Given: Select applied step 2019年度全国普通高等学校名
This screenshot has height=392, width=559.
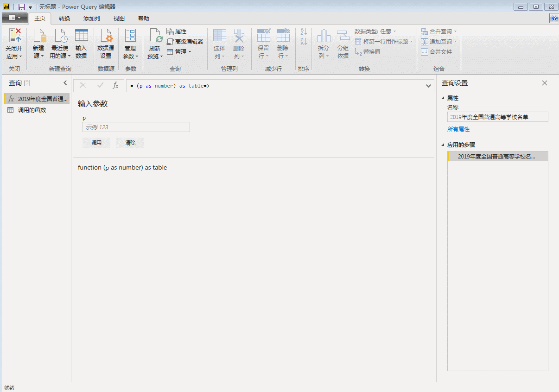Looking at the screenshot, I should click(x=498, y=156).
